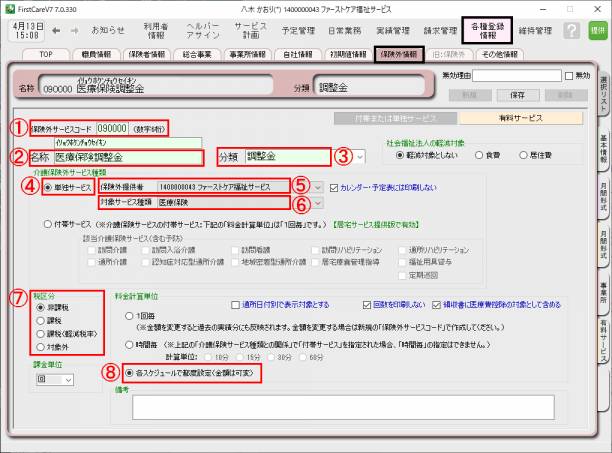Click the green 提供 icon at top right
The width and height of the screenshot is (612, 453).
pos(597,31)
